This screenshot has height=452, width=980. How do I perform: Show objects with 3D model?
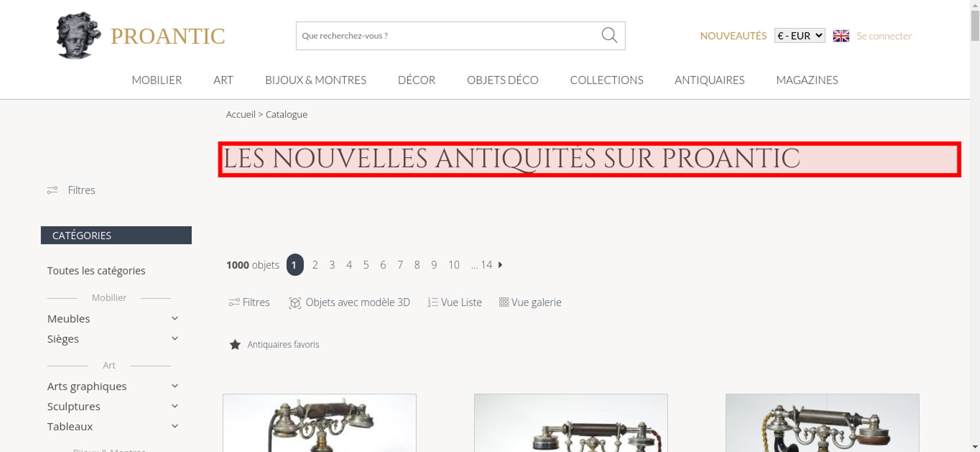click(x=349, y=303)
